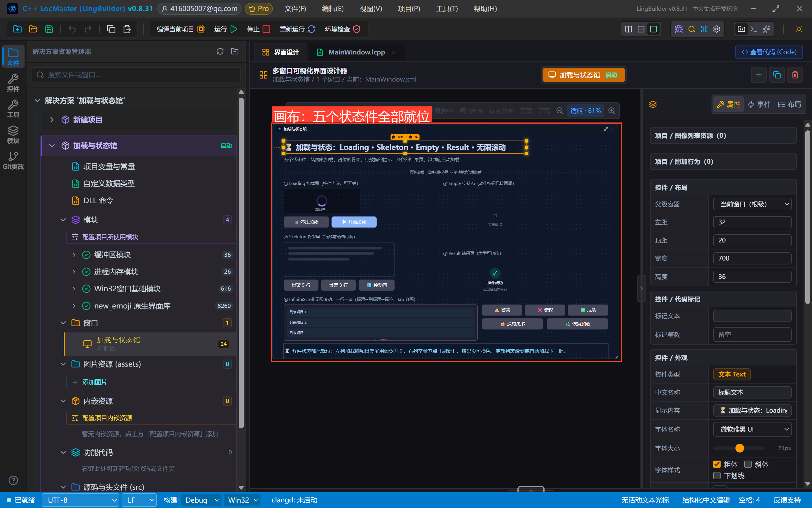Click the 添加图片 button
Viewport: 812px width, 508px height.
click(151, 382)
